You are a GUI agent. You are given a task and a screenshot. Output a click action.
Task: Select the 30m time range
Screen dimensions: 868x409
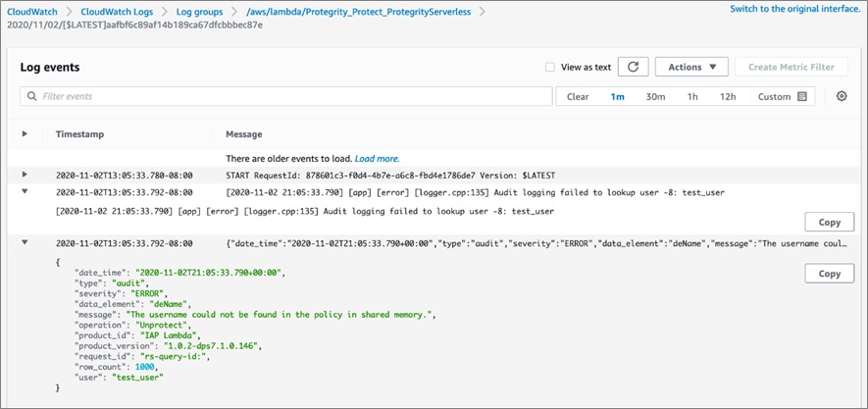[655, 96]
